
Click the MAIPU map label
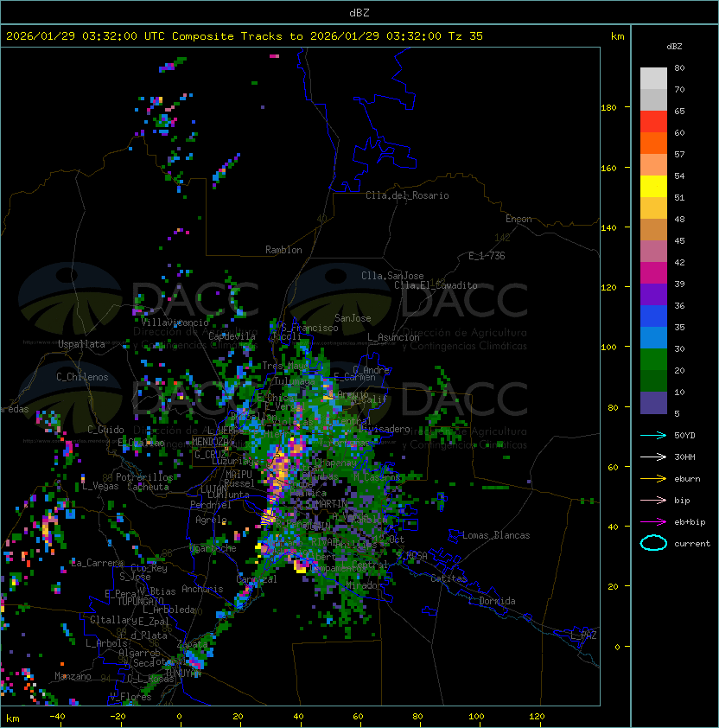click(x=239, y=475)
